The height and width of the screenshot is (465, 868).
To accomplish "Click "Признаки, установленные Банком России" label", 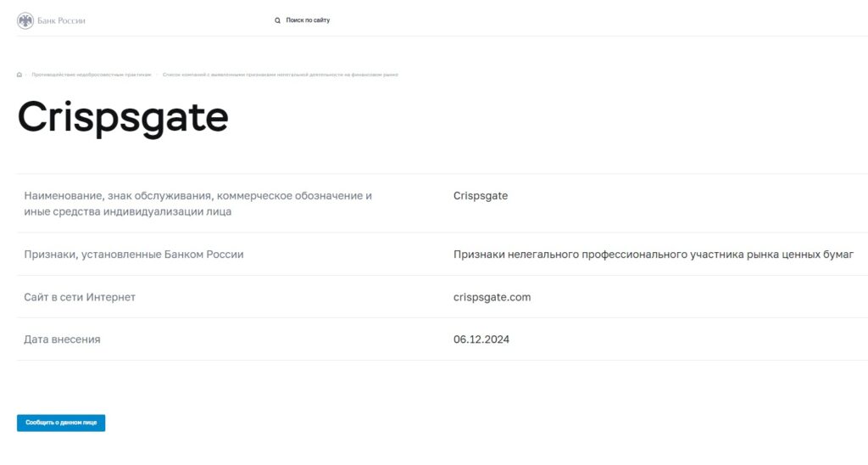I will (x=134, y=255).
